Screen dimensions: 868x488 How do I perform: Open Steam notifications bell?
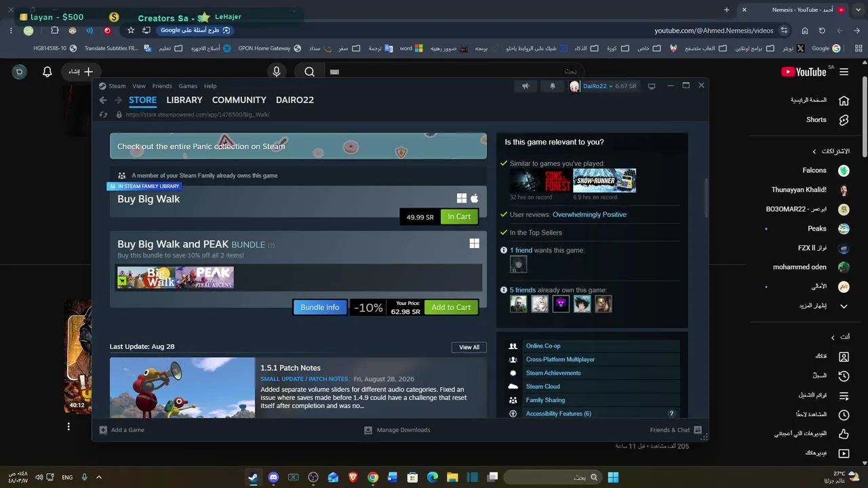pyautogui.click(x=552, y=86)
